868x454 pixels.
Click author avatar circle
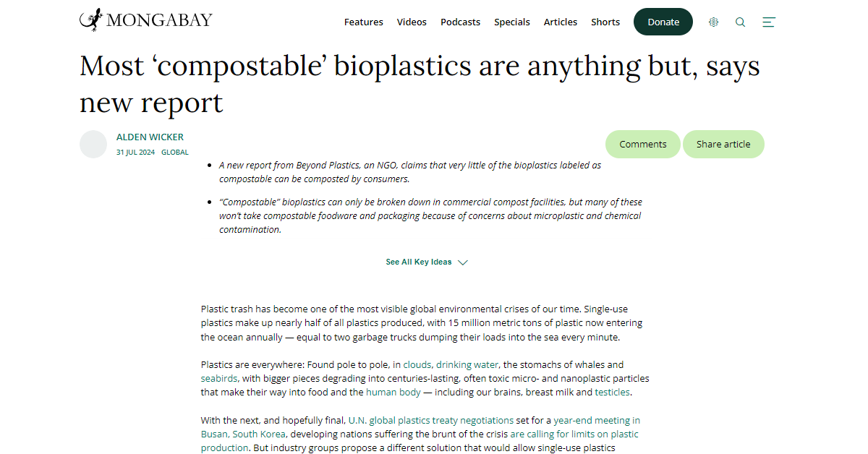click(x=93, y=144)
